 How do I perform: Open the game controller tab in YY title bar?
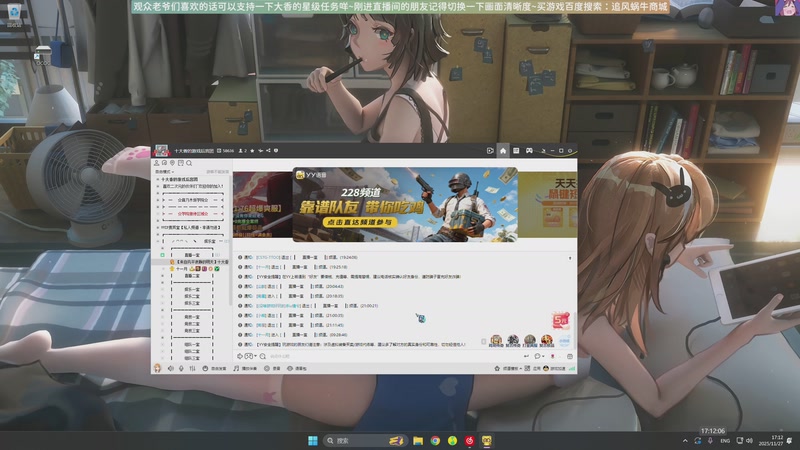pyautogui.click(x=529, y=151)
